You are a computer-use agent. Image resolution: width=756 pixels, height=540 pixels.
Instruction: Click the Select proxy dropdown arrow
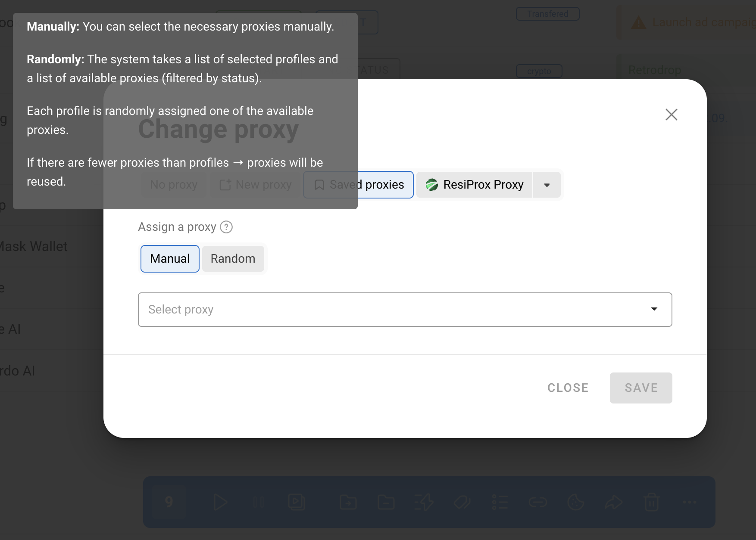tap(654, 309)
